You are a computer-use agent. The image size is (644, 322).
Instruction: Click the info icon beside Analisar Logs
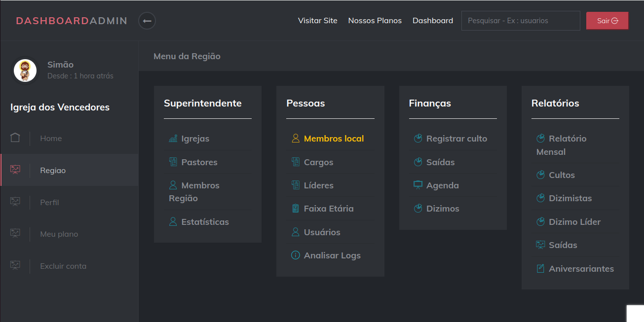[296, 255]
